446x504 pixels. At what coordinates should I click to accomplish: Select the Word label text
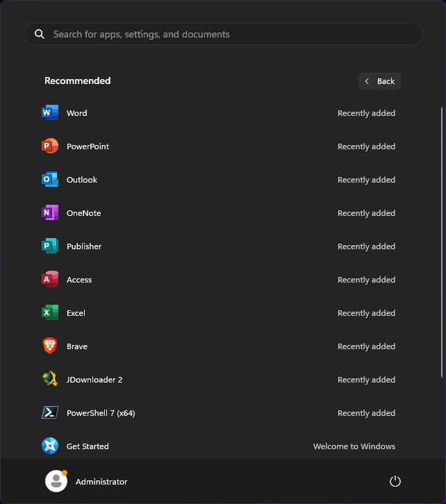76,113
